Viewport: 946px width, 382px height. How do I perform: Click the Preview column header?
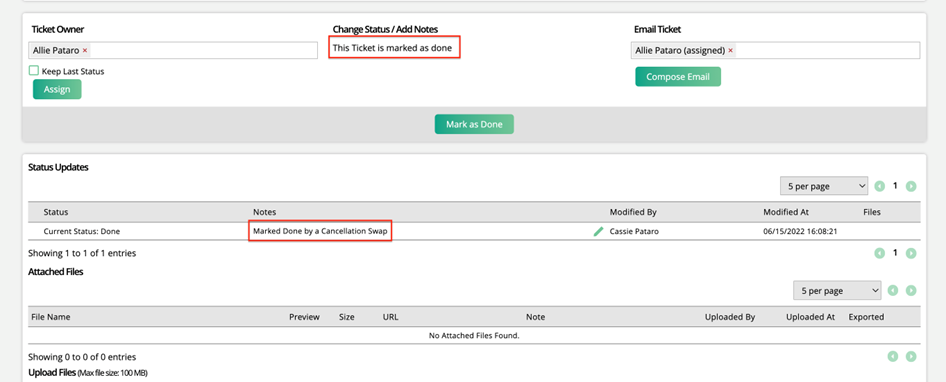pos(304,317)
